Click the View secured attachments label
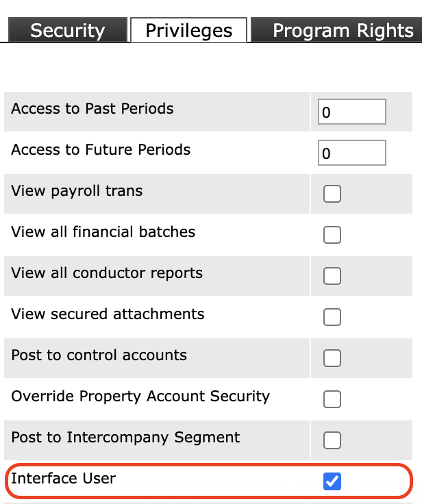The image size is (422, 504). coord(108,314)
